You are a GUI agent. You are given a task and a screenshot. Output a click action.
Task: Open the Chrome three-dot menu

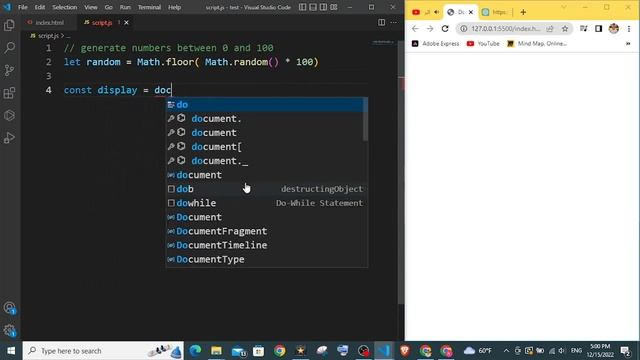(629, 29)
